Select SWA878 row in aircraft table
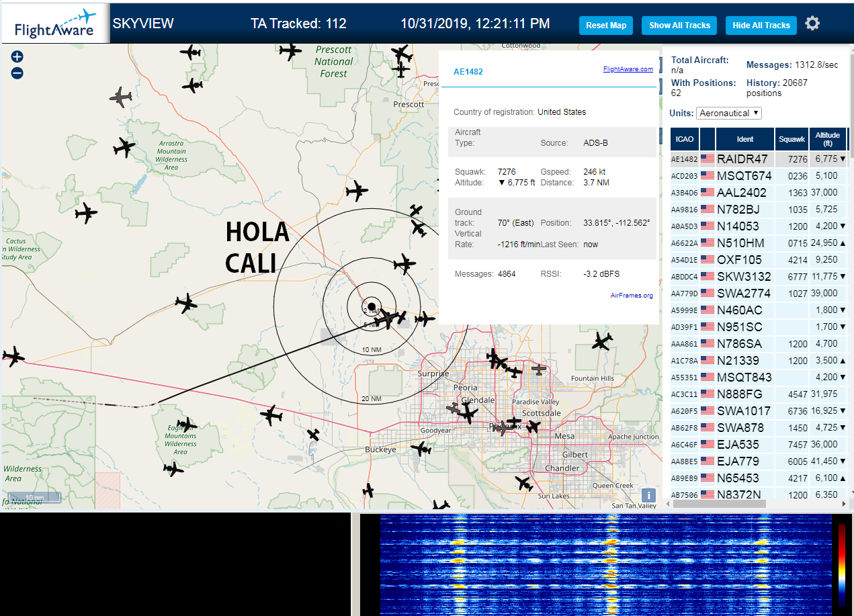Screen dimensions: 854x616 coord(759,428)
